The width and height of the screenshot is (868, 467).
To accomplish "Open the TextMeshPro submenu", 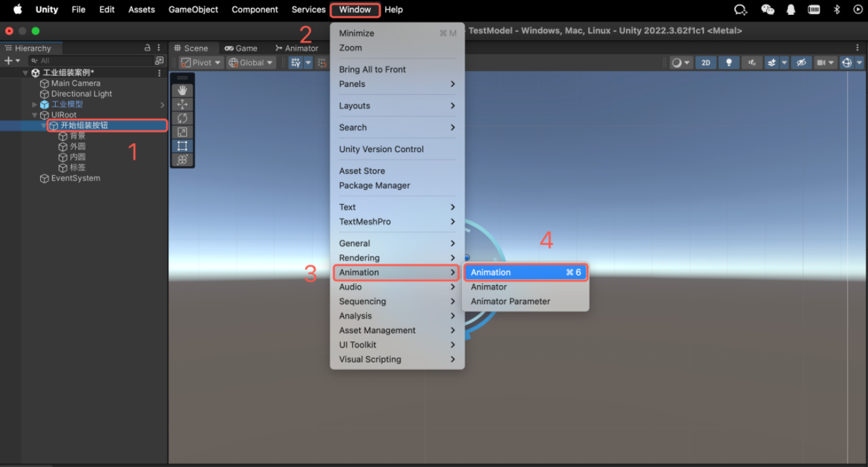I will [x=397, y=222].
